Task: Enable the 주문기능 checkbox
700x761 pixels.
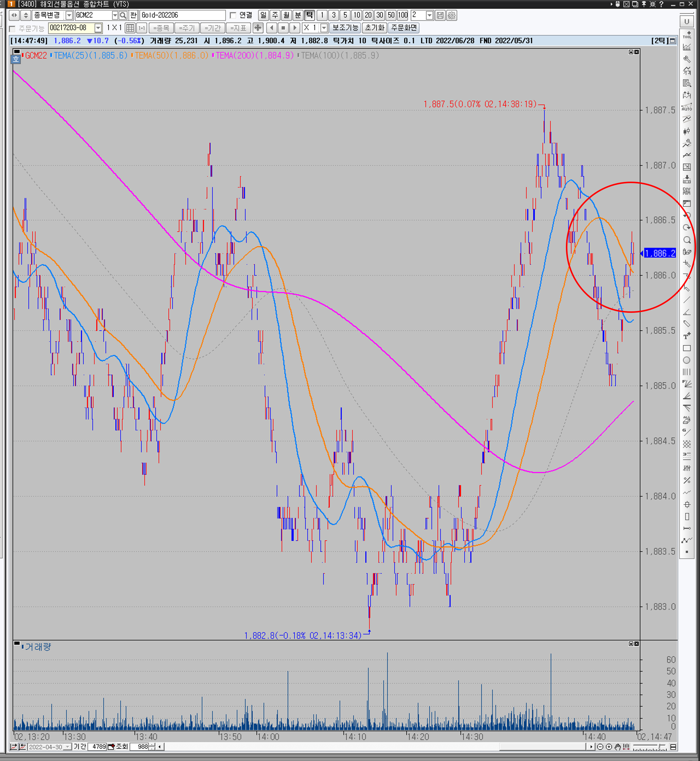Action: (12, 28)
